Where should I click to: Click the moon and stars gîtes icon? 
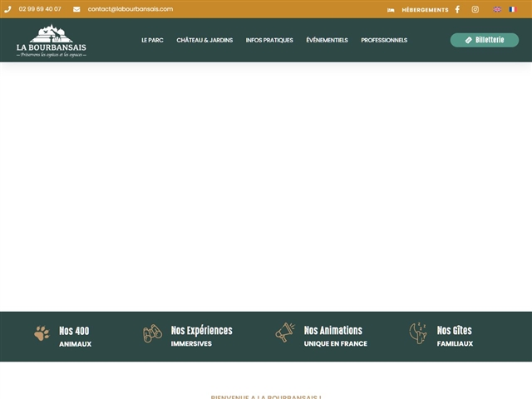418,333
